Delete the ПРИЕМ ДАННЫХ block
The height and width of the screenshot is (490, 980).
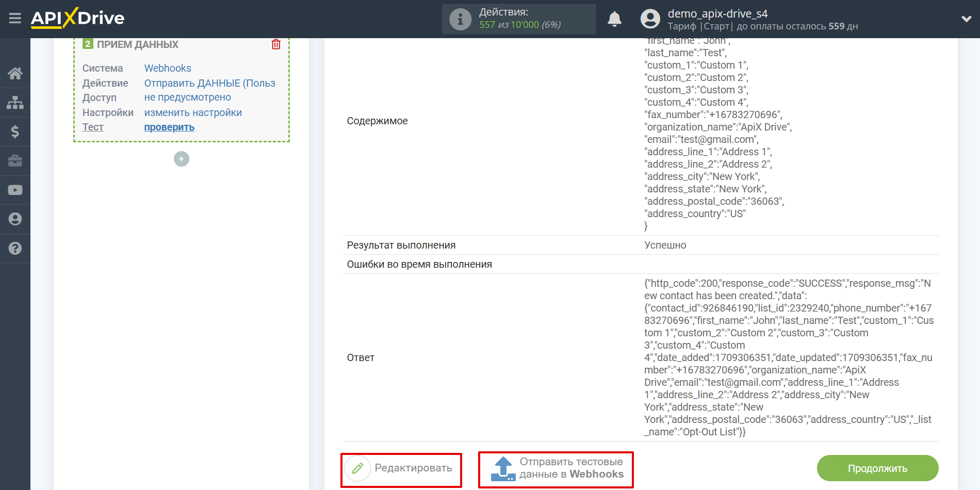pyautogui.click(x=276, y=44)
